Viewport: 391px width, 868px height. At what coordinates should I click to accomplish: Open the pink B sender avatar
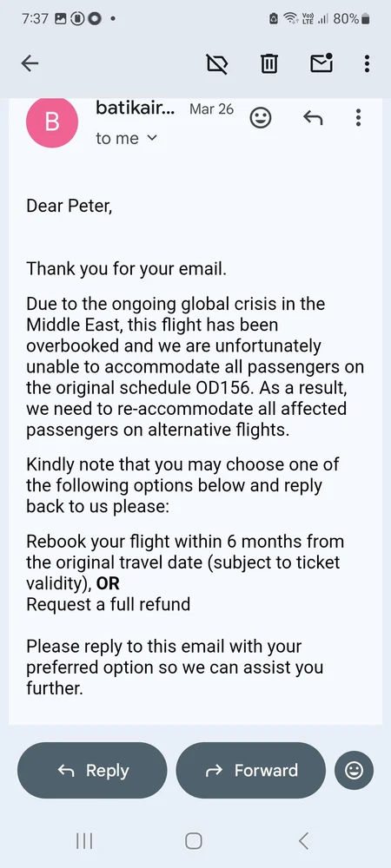(x=52, y=122)
